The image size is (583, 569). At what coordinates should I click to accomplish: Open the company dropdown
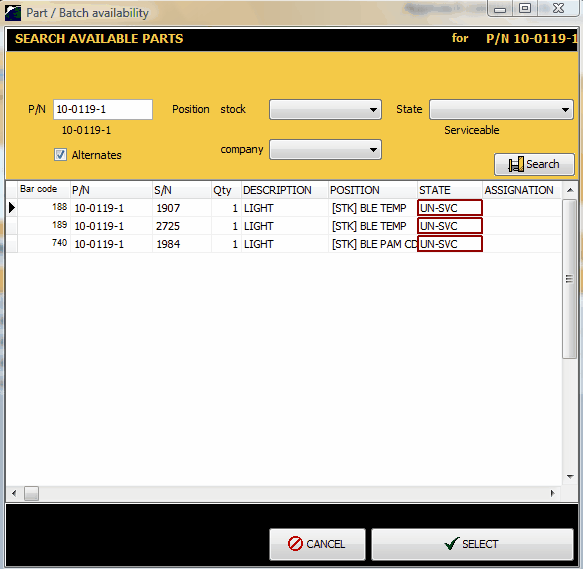click(325, 150)
